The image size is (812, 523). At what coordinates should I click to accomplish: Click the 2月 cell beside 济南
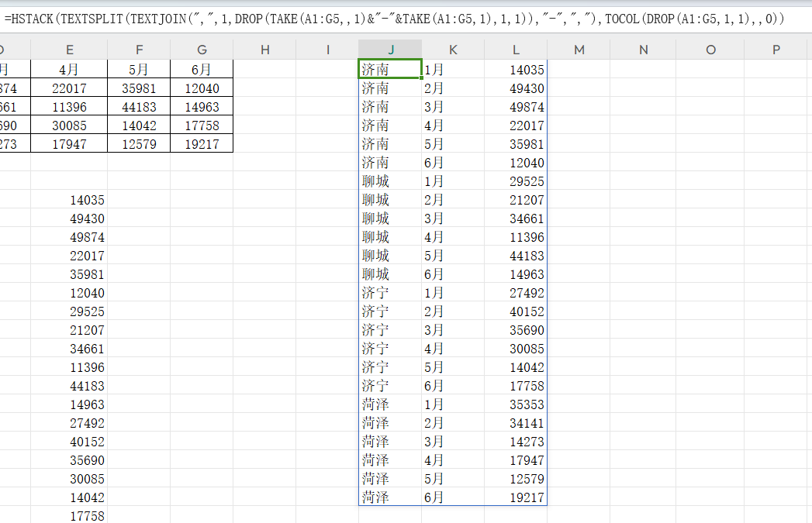[x=453, y=88]
